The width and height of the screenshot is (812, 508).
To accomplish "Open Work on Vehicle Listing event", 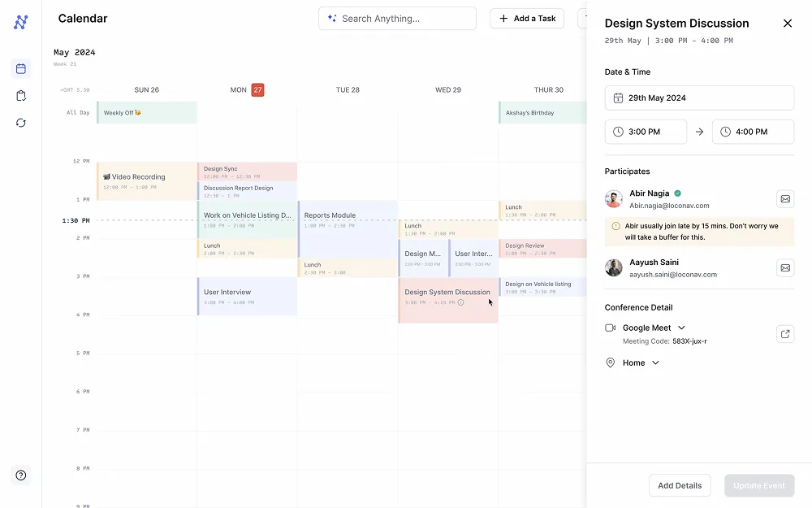I will pos(247,219).
